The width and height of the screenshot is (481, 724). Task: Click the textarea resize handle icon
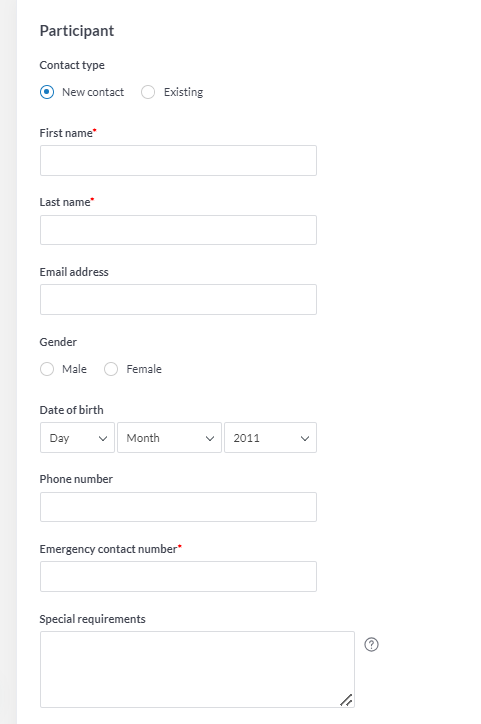(x=346, y=700)
